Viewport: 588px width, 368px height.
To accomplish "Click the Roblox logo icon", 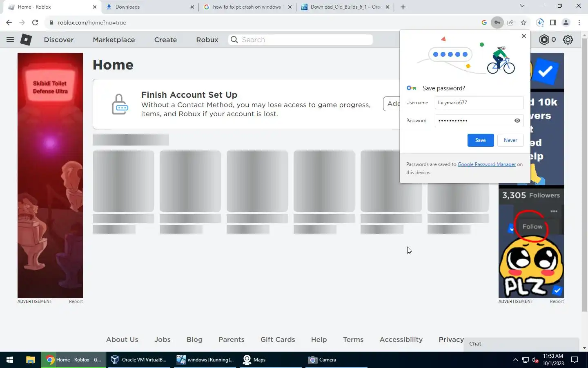I will point(26,40).
